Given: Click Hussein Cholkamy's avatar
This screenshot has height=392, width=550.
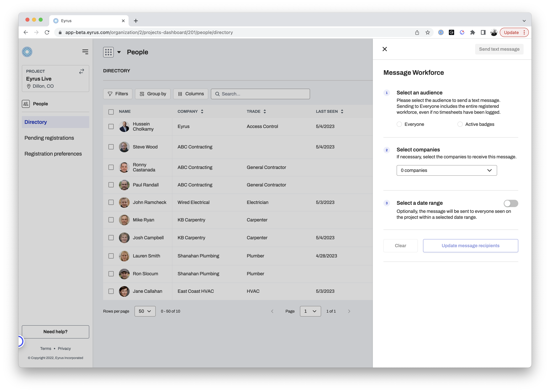Looking at the screenshot, I should (x=124, y=126).
